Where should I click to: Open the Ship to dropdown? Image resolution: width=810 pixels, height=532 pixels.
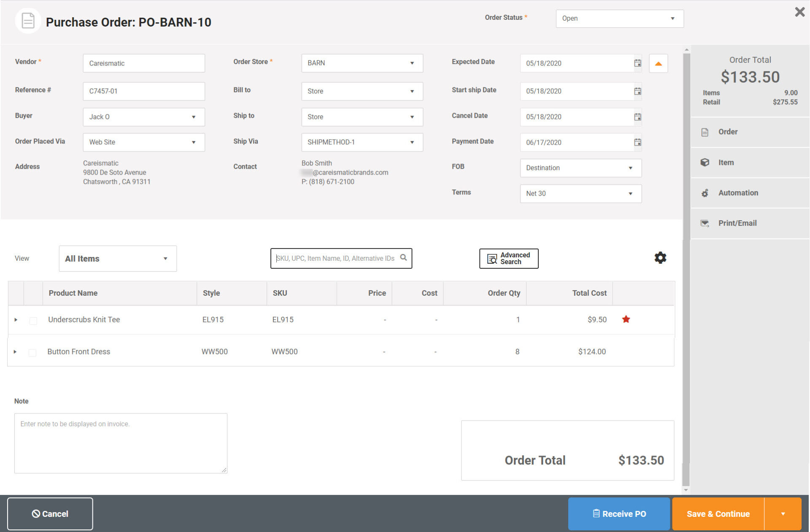(362, 117)
